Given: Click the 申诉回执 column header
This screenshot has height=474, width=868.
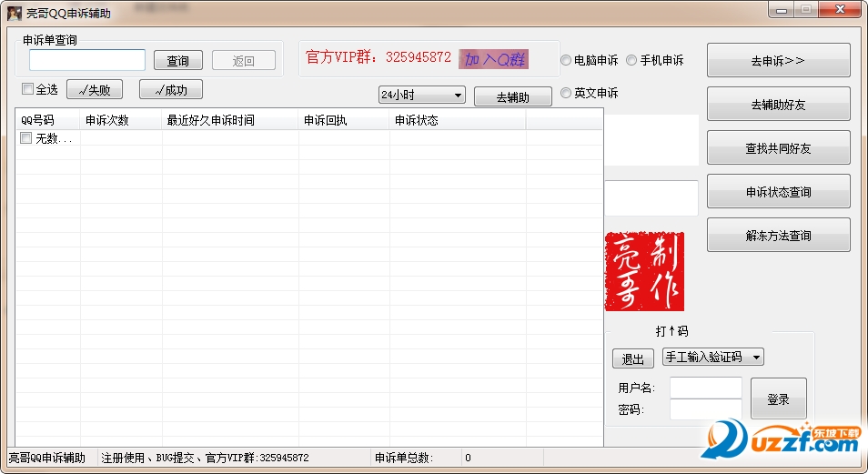Looking at the screenshot, I should point(344,120).
